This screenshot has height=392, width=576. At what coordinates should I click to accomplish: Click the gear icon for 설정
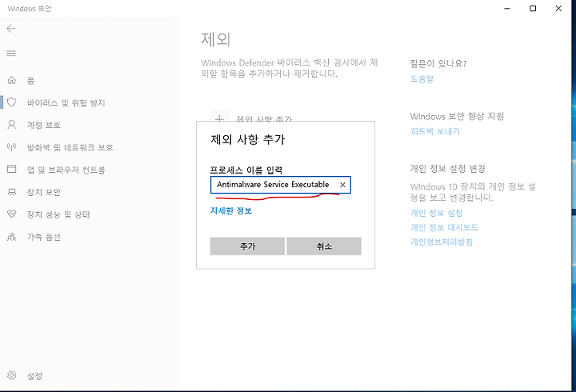pos(12,375)
